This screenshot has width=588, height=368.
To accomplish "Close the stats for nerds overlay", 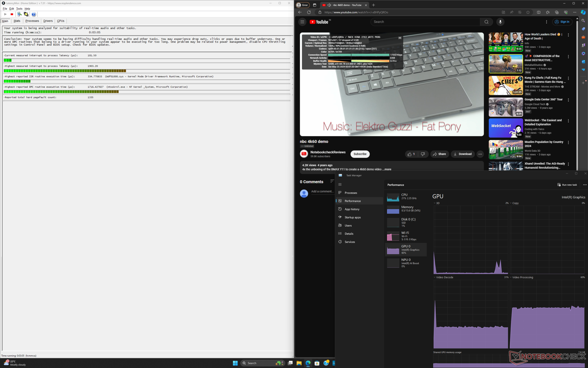I will coord(400,38).
